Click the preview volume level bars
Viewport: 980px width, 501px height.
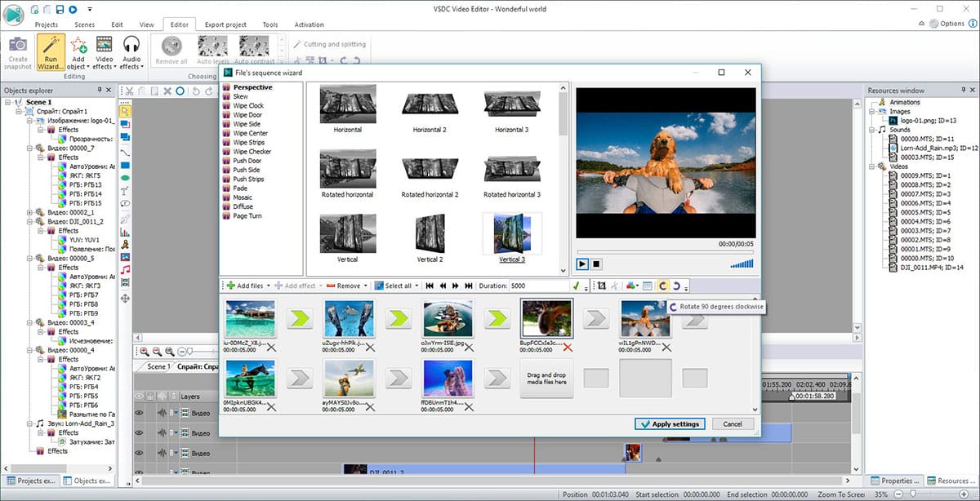click(x=742, y=264)
